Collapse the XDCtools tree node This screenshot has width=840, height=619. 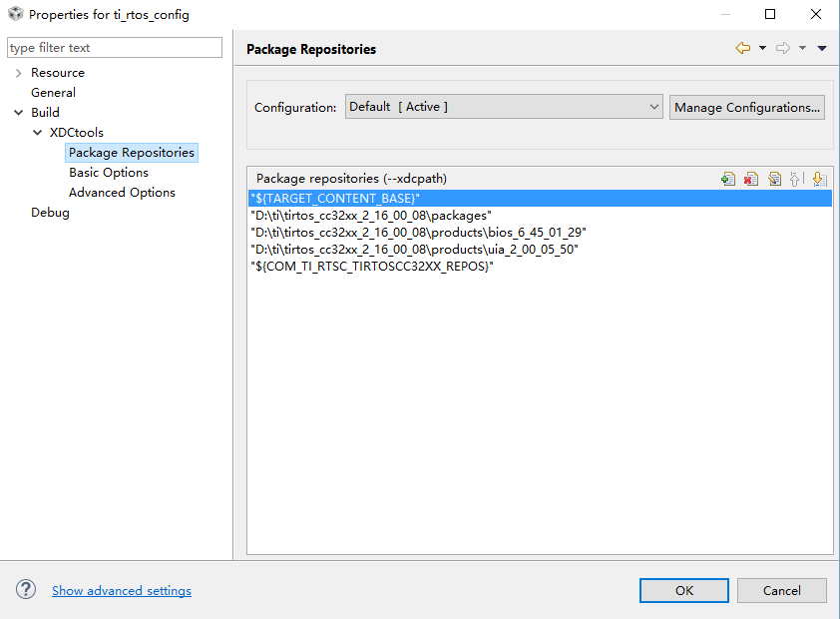pyautogui.click(x=37, y=133)
